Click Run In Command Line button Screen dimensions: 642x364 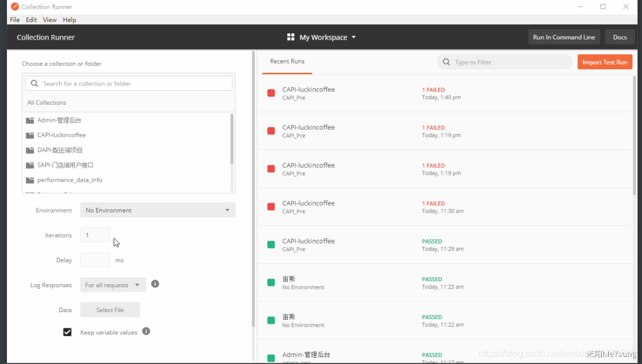(564, 37)
